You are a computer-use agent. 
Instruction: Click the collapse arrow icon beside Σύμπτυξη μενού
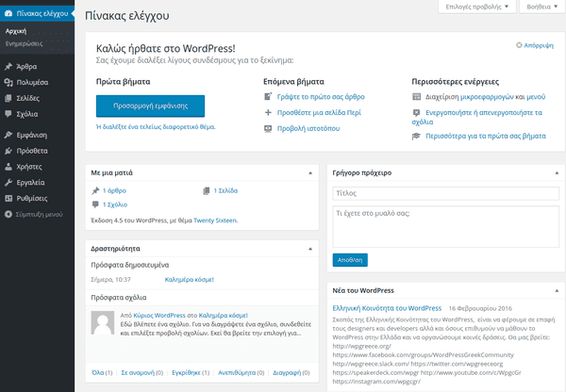point(8,214)
